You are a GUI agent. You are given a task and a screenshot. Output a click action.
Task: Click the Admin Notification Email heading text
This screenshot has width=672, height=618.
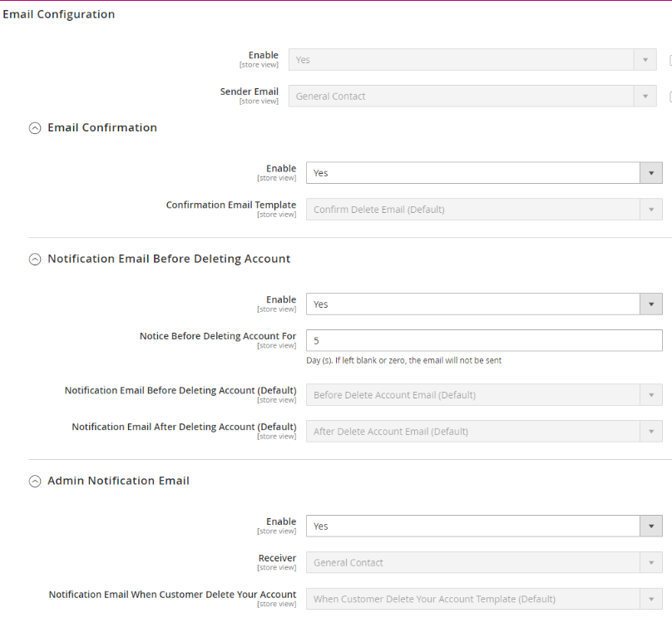(118, 481)
